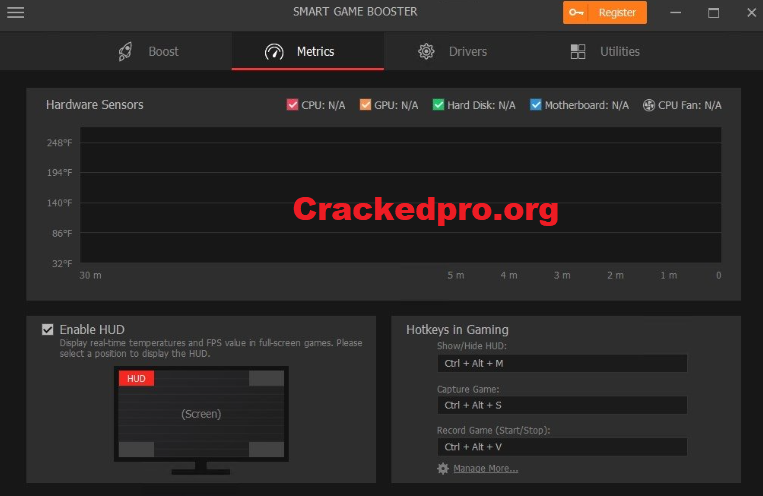Click the Manage More gear icon

tap(443, 468)
